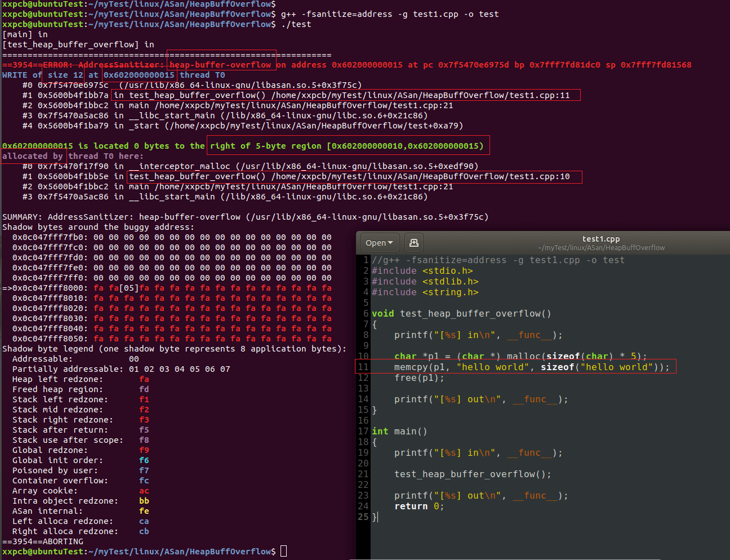Click 'Right alloca redzone:' legend entry

click(x=81, y=531)
